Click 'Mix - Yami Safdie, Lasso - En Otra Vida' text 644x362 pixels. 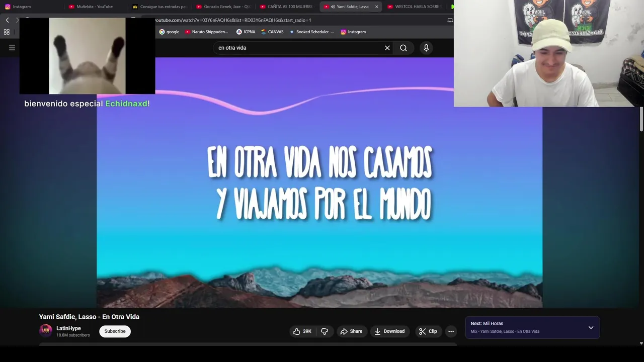505,331
